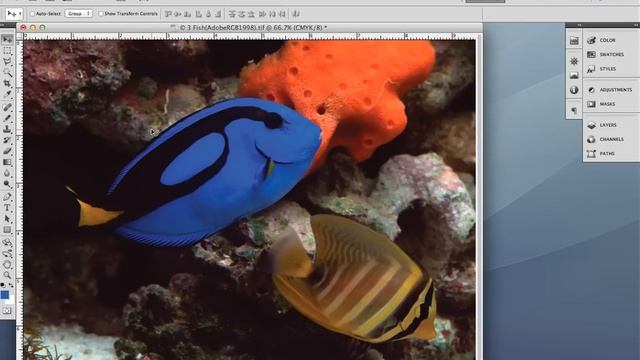
Task: Click the blue foreground color swatch
Action: pyautogui.click(x=4, y=294)
